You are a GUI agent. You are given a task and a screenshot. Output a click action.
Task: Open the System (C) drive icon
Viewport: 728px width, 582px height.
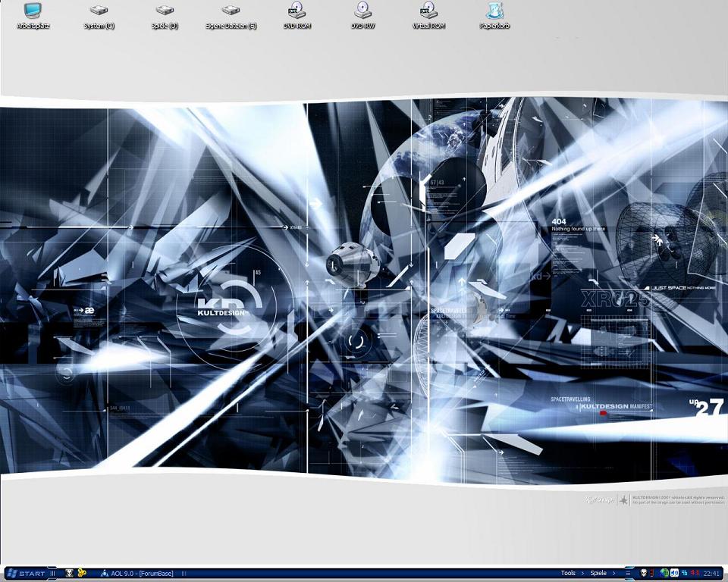pyautogui.click(x=99, y=16)
